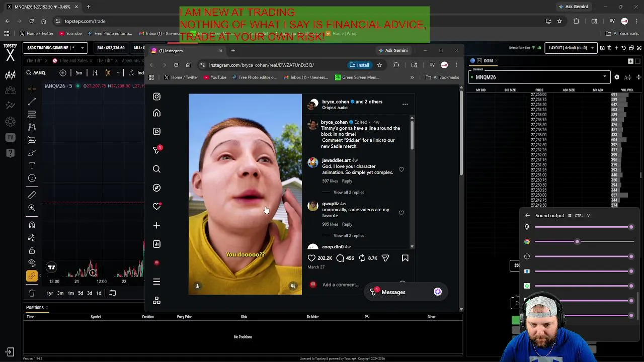Adjust the headset volume slider in Sound output

(583, 227)
